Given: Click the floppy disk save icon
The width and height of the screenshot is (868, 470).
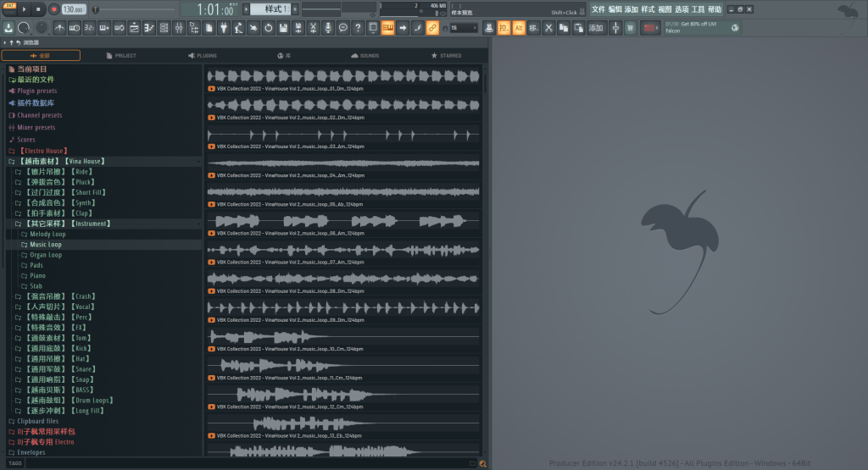Looking at the screenshot, I should tap(283, 28).
